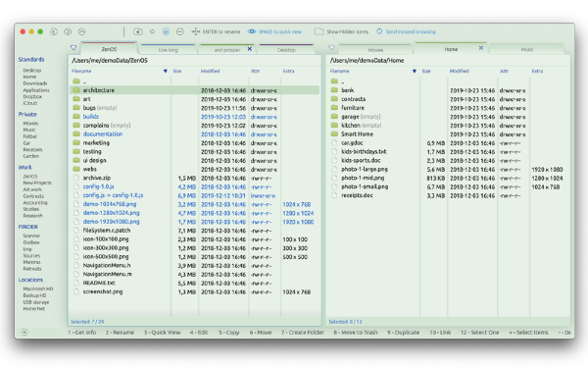Click folder icon next to furniture
This screenshot has width=588, height=368.
click(x=334, y=108)
